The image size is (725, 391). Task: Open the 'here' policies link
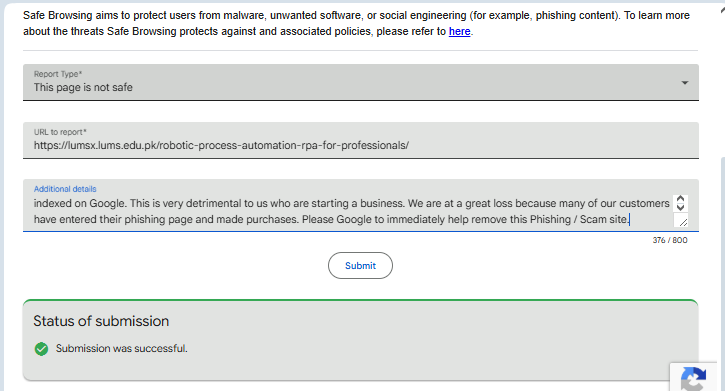459,31
